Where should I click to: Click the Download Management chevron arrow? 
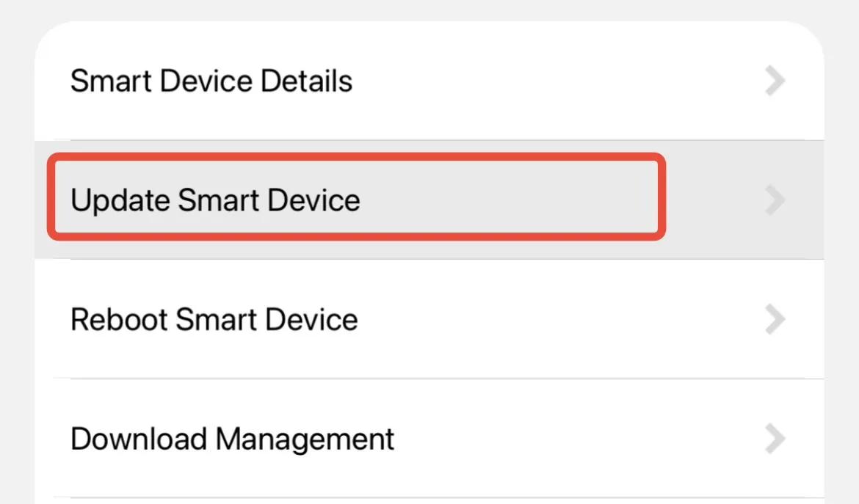point(774,439)
